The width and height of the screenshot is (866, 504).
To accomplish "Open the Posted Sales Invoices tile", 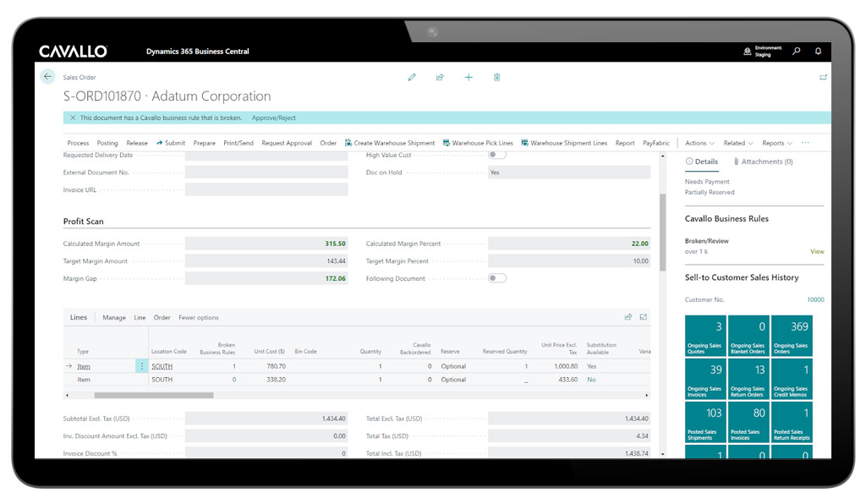I will click(x=748, y=422).
